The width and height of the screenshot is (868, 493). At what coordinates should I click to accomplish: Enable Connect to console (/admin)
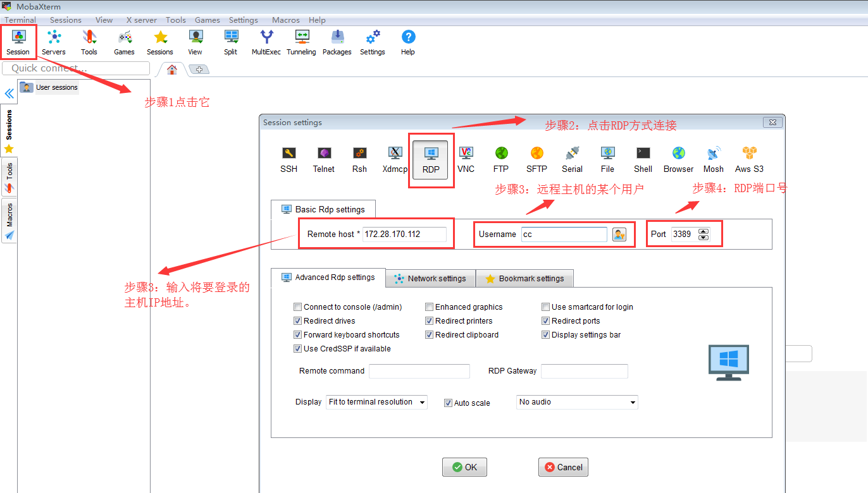click(x=297, y=307)
